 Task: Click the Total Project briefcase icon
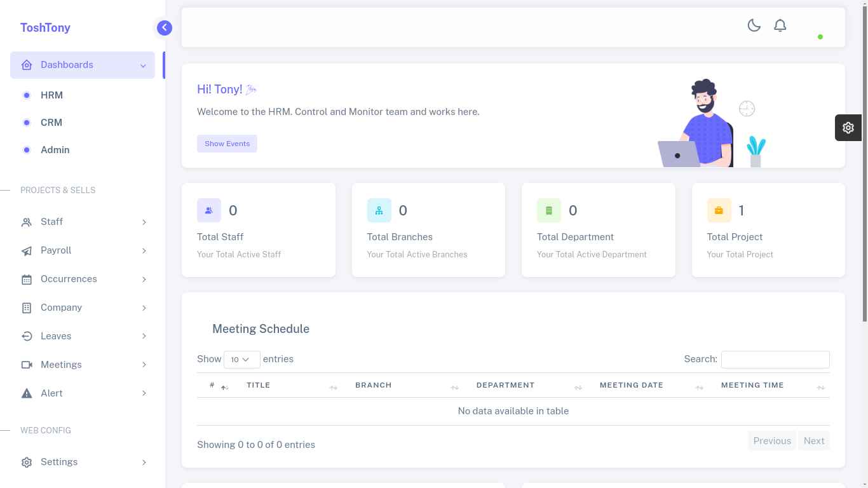click(x=719, y=210)
